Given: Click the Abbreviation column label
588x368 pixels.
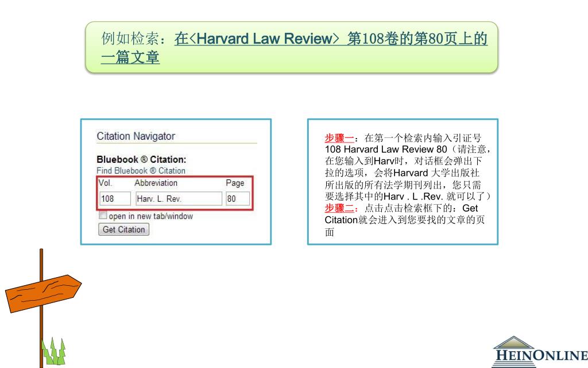Looking at the screenshot, I should pos(156,183).
